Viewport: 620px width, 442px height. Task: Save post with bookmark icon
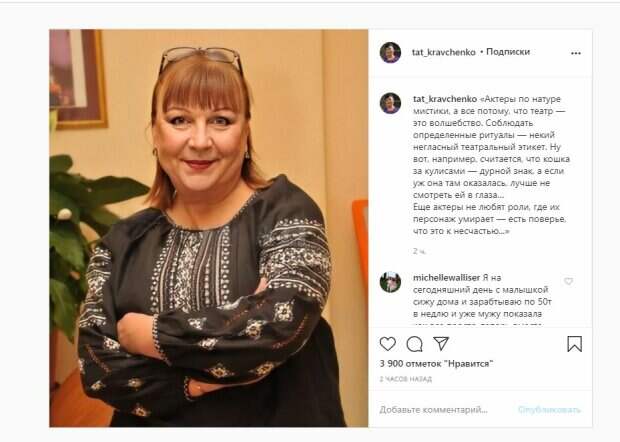pyautogui.click(x=574, y=344)
